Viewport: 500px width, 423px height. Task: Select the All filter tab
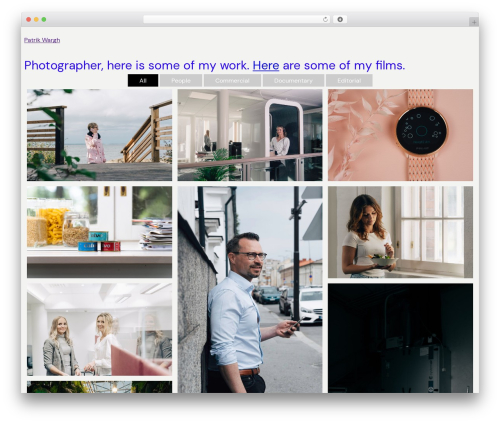coord(143,80)
